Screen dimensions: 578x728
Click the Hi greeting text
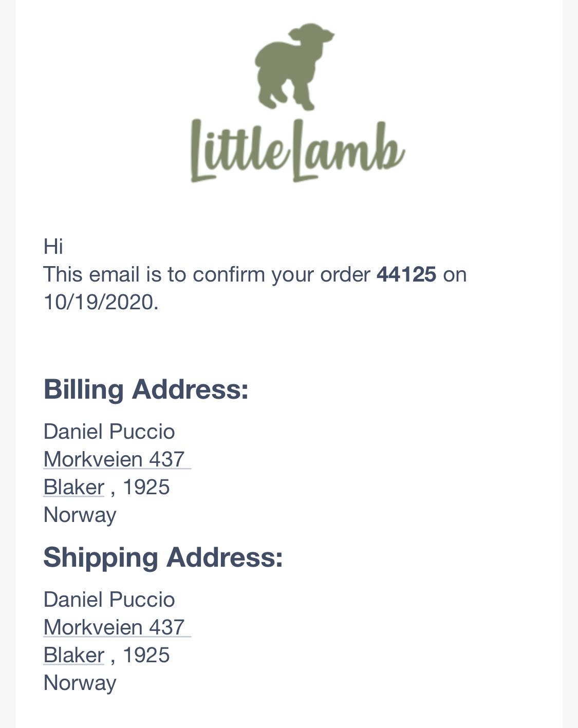tap(53, 247)
